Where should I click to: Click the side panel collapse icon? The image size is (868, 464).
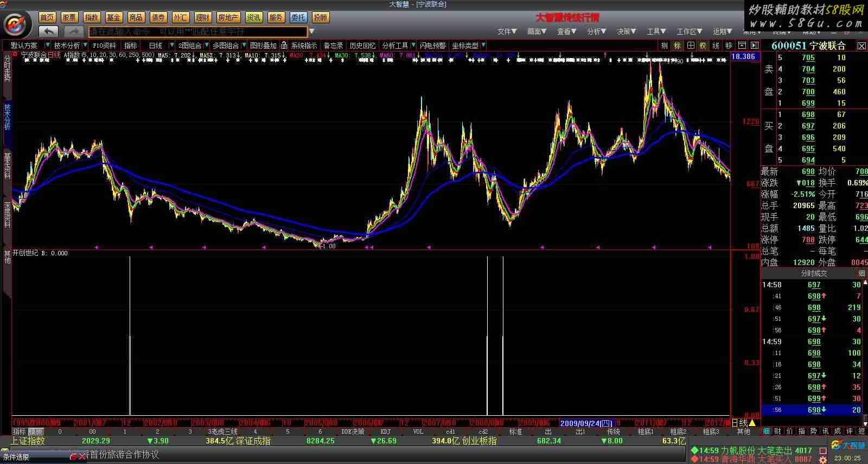click(754, 46)
